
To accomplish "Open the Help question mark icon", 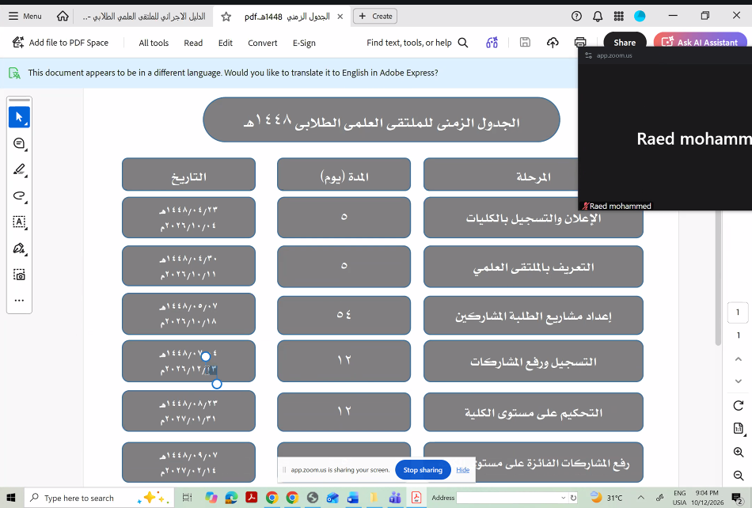I will click(576, 16).
